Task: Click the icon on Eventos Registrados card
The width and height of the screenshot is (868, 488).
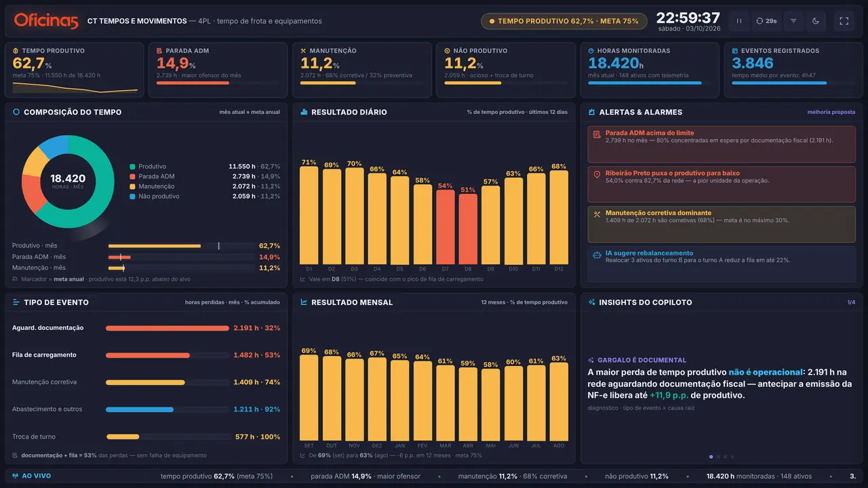Action: click(x=735, y=51)
